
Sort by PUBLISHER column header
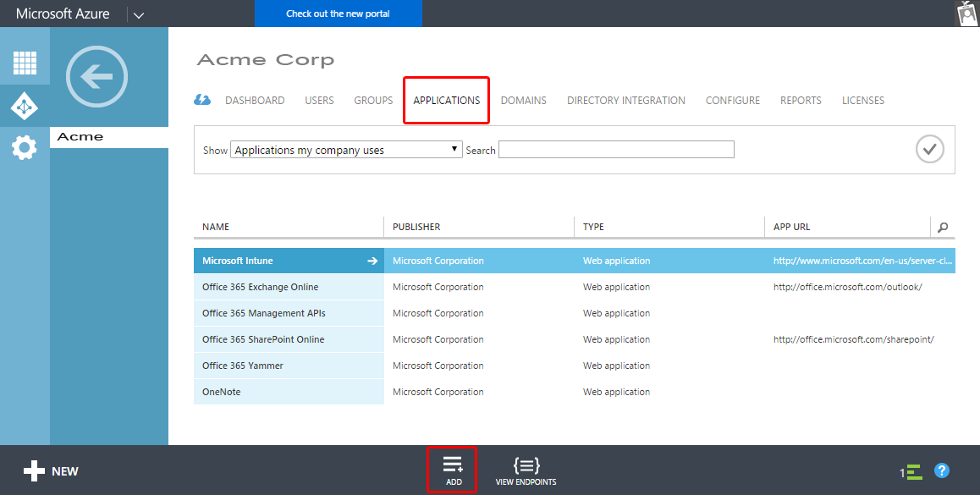(416, 227)
